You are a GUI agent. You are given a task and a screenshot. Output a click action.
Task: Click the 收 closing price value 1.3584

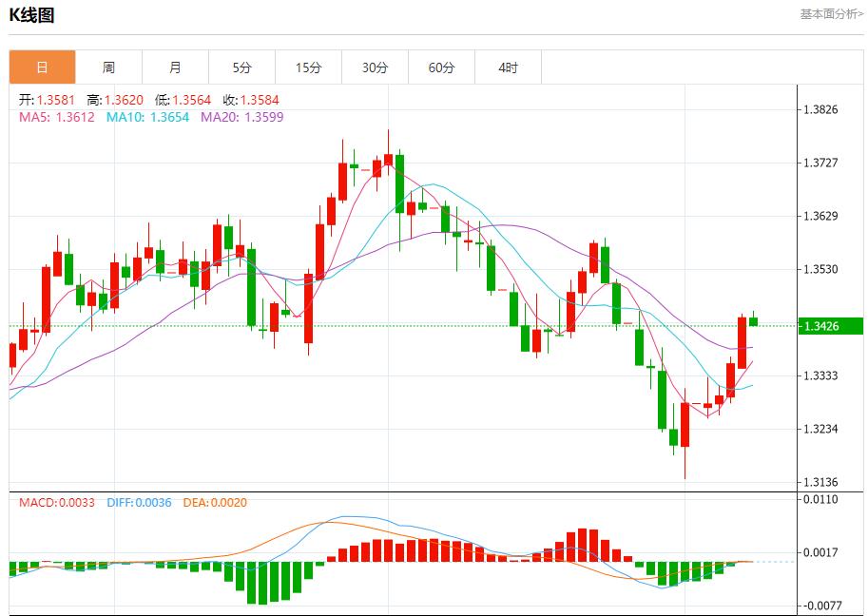pyautogui.click(x=256, y=99)
